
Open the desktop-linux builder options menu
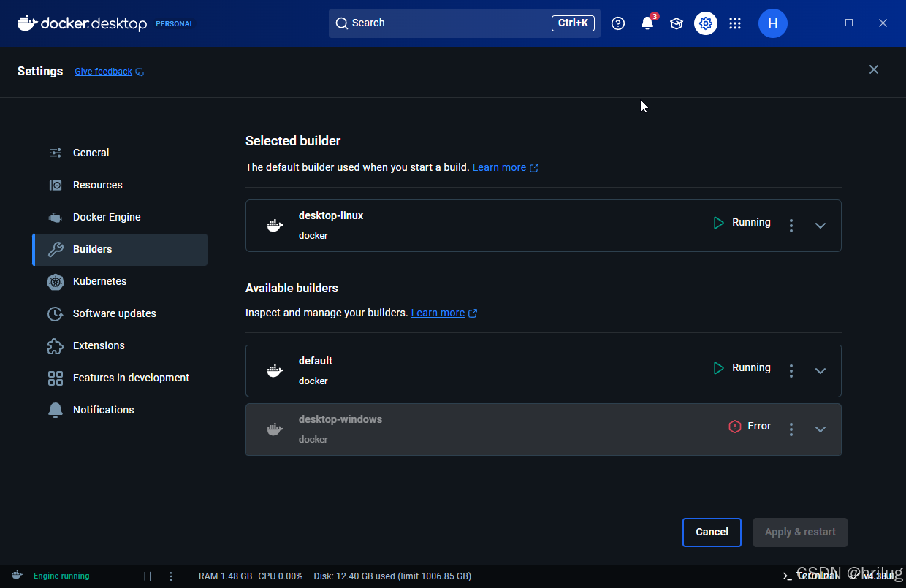click(791, 226)
